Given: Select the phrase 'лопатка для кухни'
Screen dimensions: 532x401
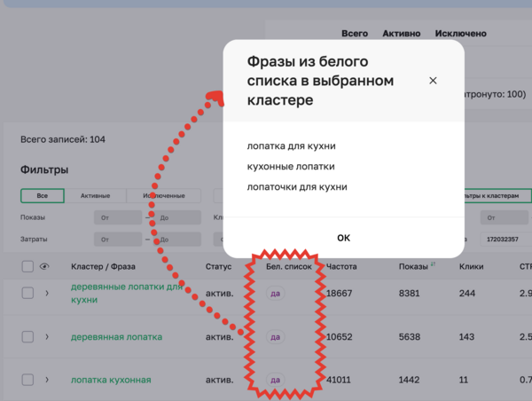Looking at the screenshot, I should point(291,146).
